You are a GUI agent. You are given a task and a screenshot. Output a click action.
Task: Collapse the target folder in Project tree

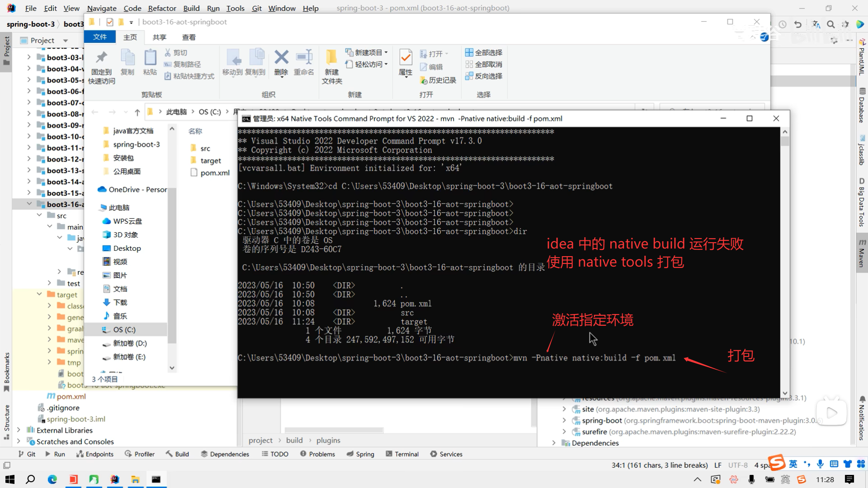pos(39,295)
